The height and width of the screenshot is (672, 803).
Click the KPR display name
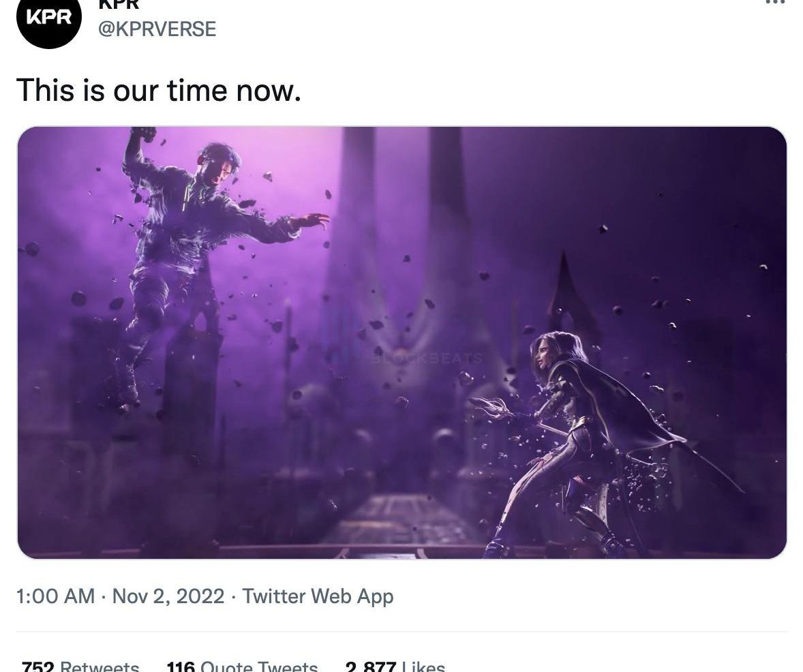[119, 4]
